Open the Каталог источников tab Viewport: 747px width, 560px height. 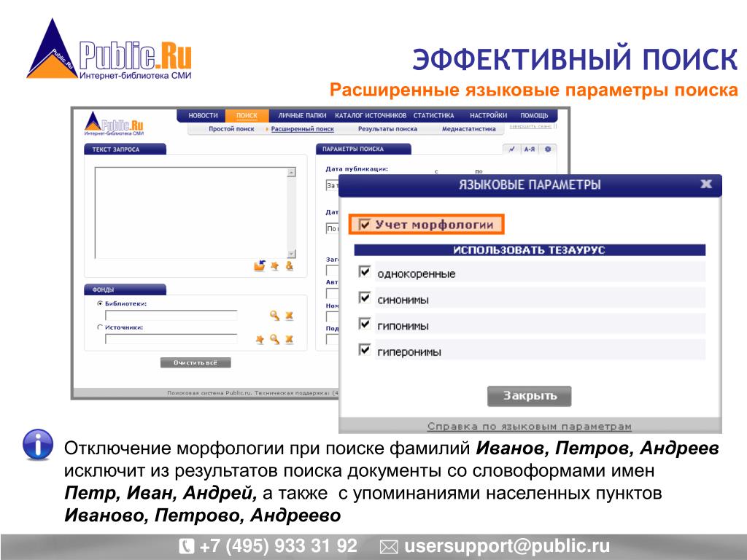[371, 115]
